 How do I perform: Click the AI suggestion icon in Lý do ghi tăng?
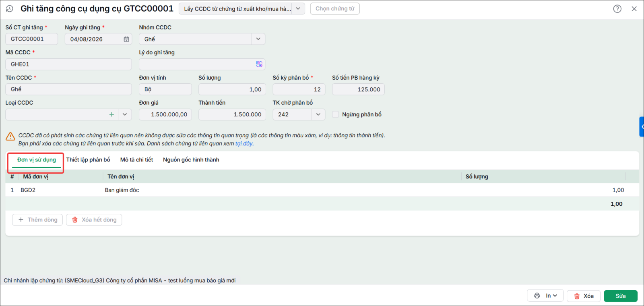coord(259,64)
